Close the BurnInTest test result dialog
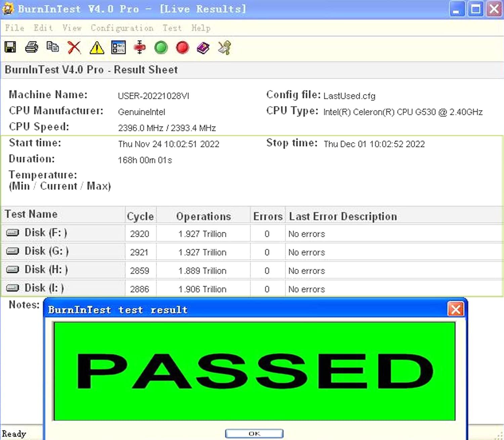504x440 pixels. (456, 309)
